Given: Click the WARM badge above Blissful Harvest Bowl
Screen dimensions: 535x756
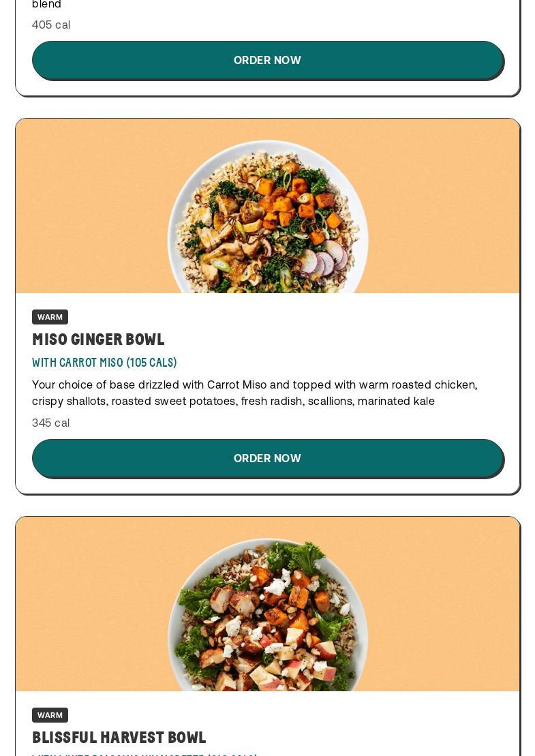Looking at the screenshot, I should click(x=50, y=715).
